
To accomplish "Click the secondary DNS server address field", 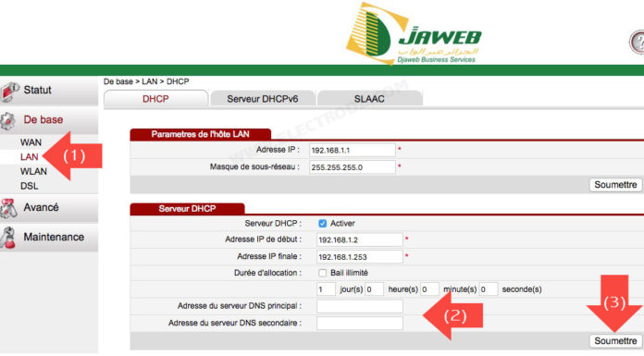I will coord(360,323).
